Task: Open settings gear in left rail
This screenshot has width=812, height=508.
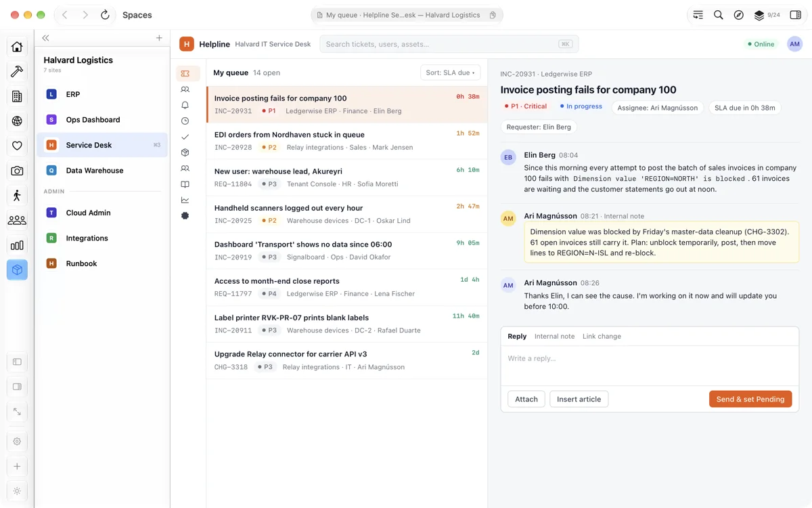Action: (x=17, y=442)
